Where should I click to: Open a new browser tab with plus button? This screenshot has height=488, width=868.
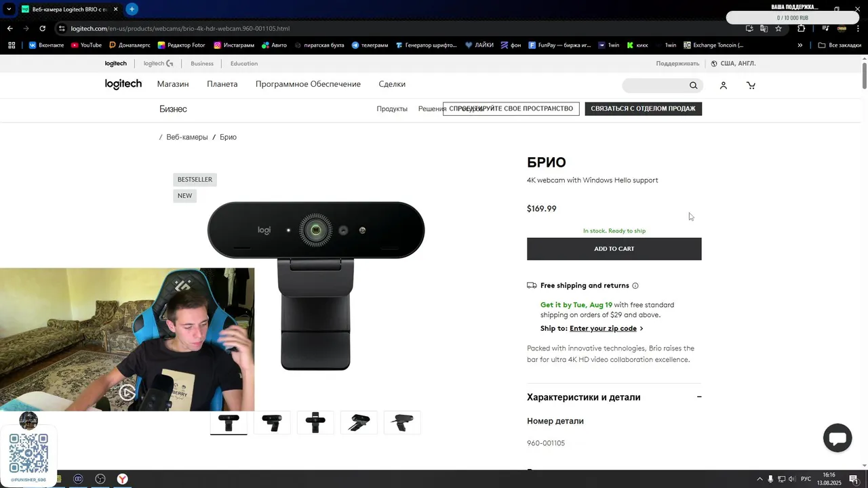(x=132, y=9)
